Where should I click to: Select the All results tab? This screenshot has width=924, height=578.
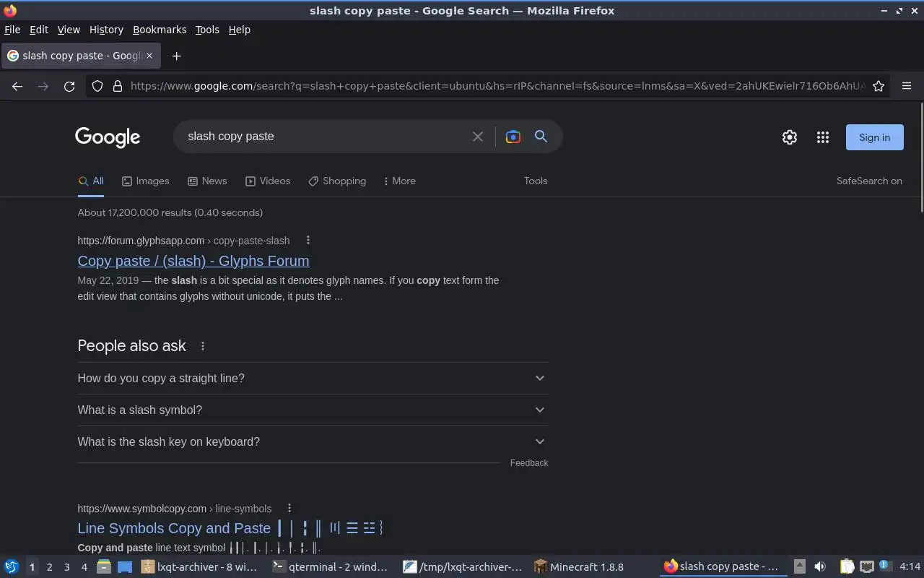(91, 181)
